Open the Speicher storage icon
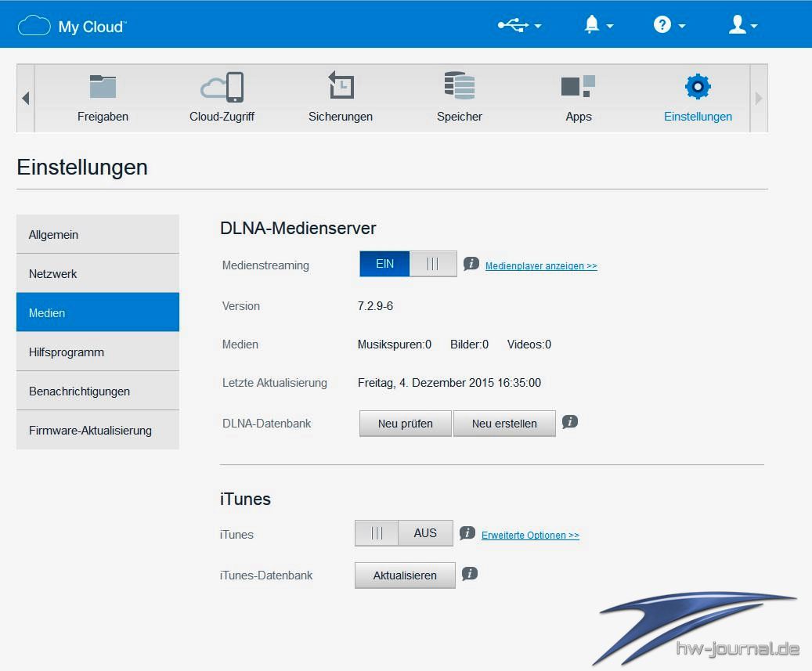This screenshot has height=671, width=812. [x=460, y=87]
